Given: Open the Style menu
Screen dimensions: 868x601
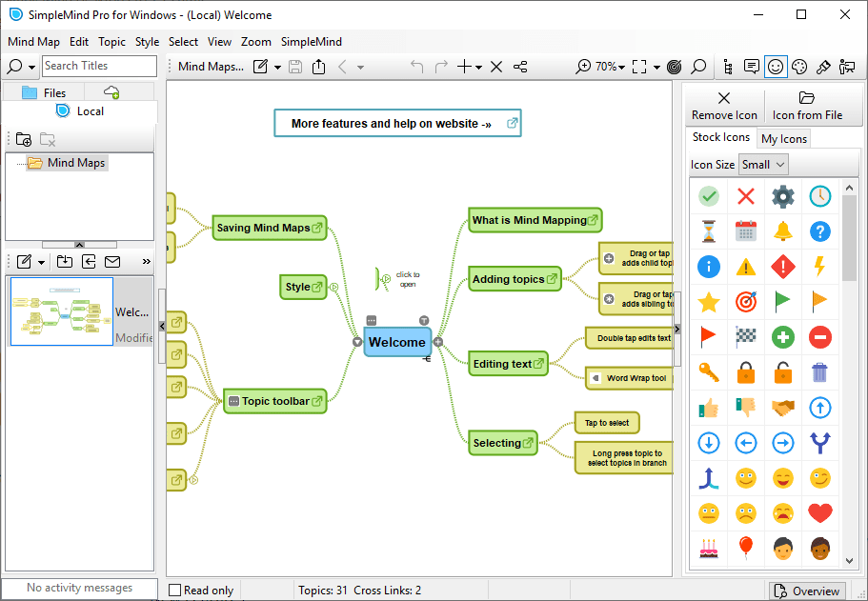Looking at the screenshot, I should coord(147,42).
